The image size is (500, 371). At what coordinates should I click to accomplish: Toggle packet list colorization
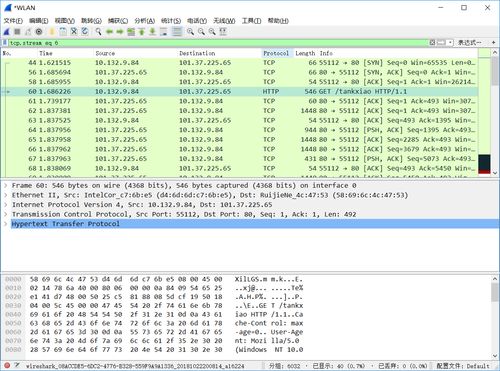(177, 32)
